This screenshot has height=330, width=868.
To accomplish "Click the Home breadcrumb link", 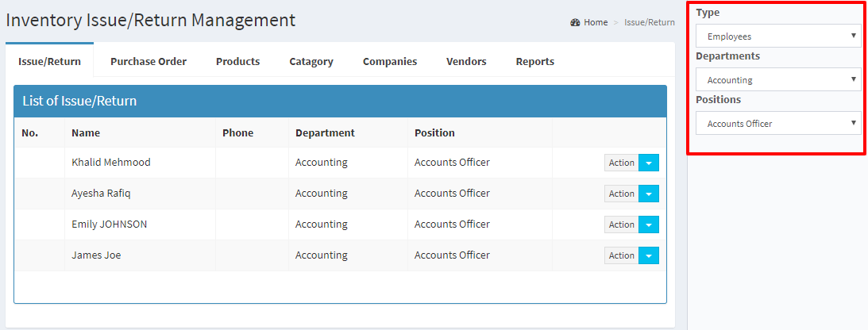I will point(596,23).
